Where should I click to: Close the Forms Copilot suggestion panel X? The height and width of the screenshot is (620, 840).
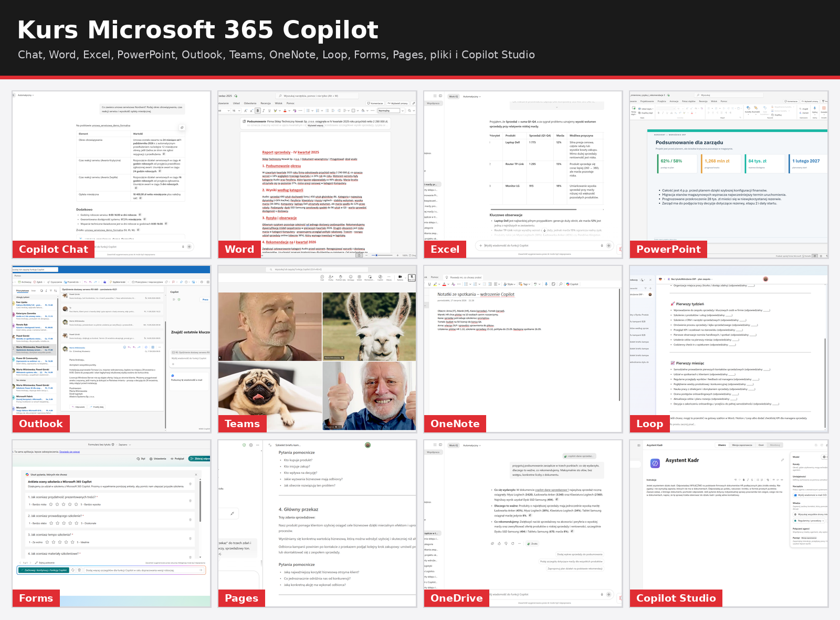[196, 474]
